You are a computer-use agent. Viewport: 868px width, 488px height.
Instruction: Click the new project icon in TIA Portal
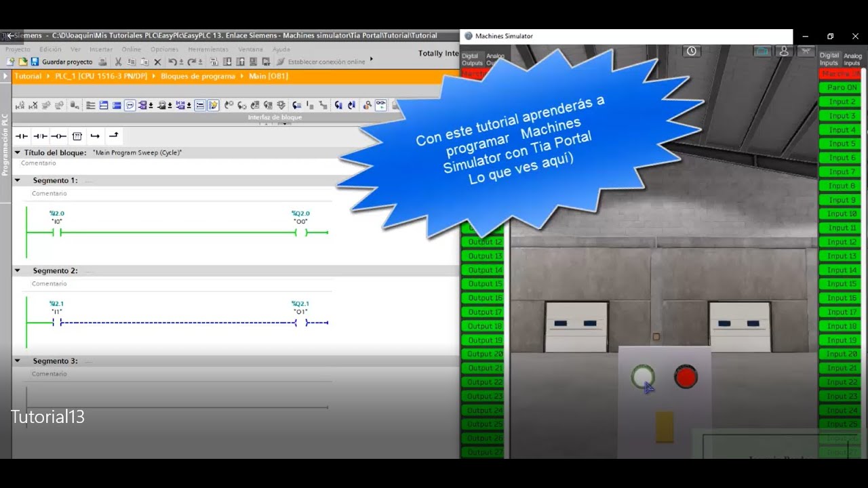pyautogui.click(x=11, y=62)
